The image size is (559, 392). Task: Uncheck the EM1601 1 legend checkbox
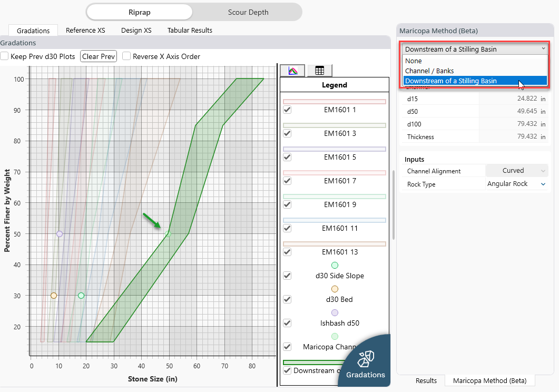[x=287, y=110]
